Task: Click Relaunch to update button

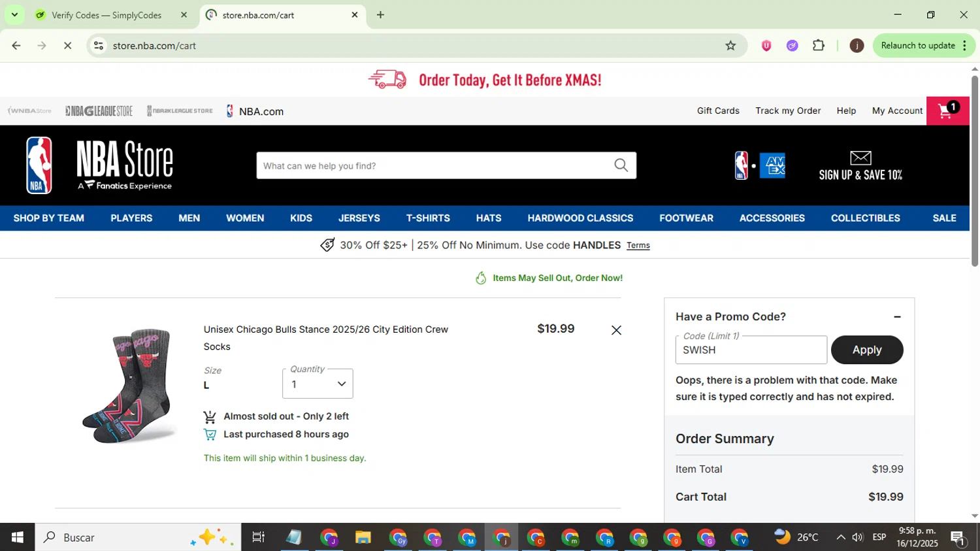Action: (x=924, y=46)
